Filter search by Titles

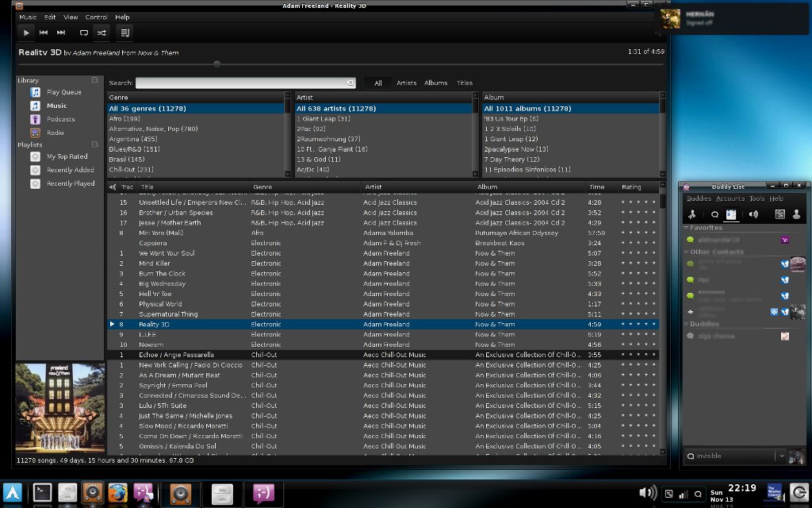tap(465, 83)
